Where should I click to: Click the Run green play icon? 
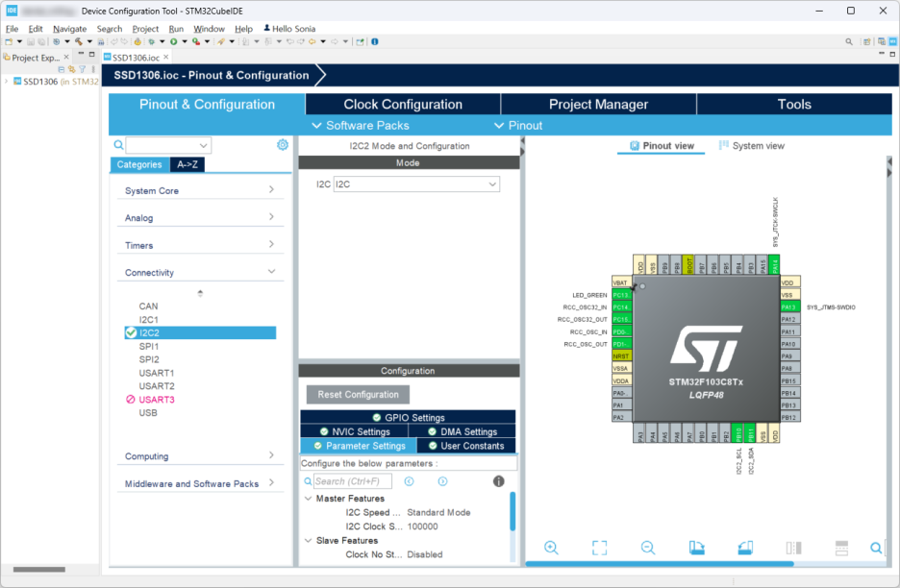(173, 42)
